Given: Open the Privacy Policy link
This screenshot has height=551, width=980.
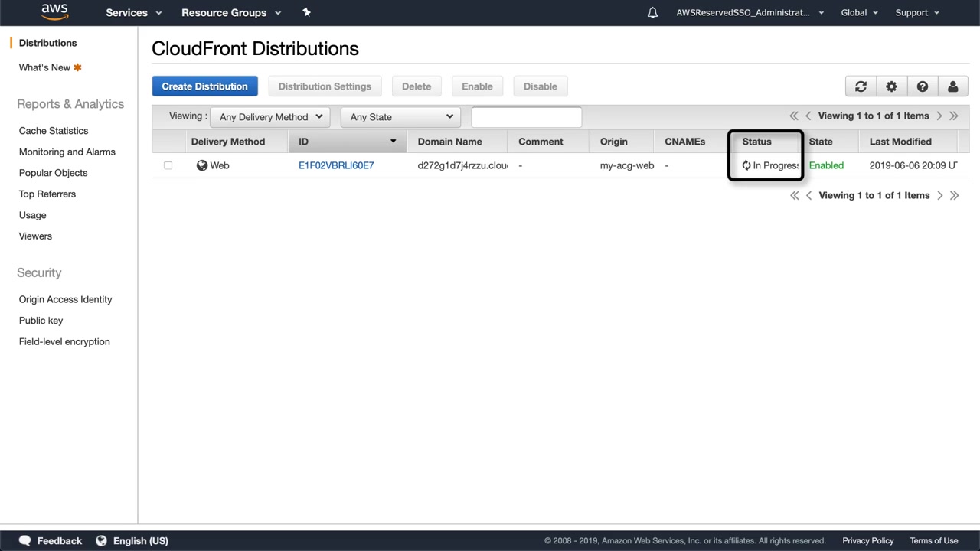Looking at the screenshot, I should tap(868, 540).
